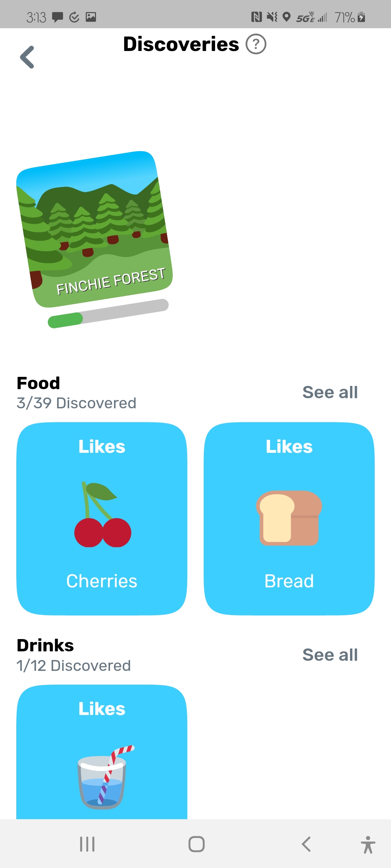
Task: Tap the 3/39 Discovered food count
Action: (76, 403)
